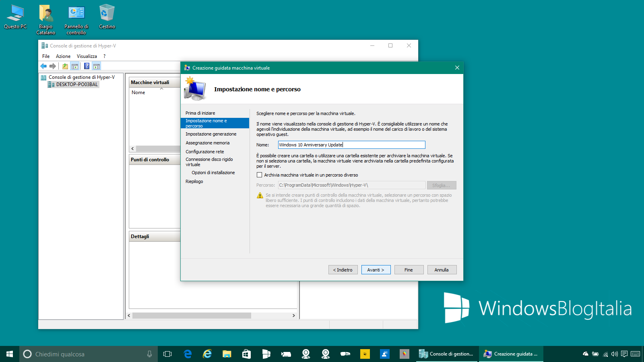The width and height of the screenshot is (644, 362).
Task: Click the Avanti > button
Action: [376, 270]
